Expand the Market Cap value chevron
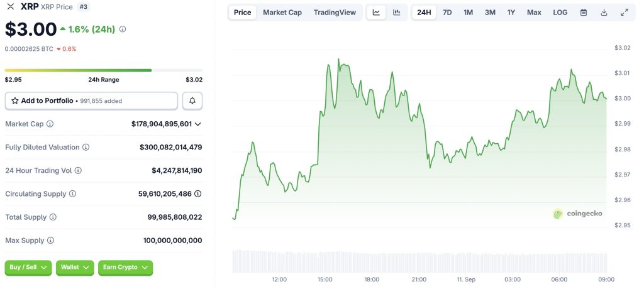The width and height of the screenshot is (644, 287). pyautogui.click(x=198, y=124)
